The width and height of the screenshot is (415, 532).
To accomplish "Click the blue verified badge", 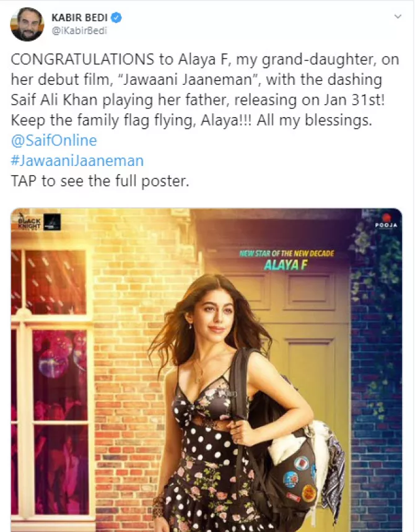I will (x=116, y=17).
